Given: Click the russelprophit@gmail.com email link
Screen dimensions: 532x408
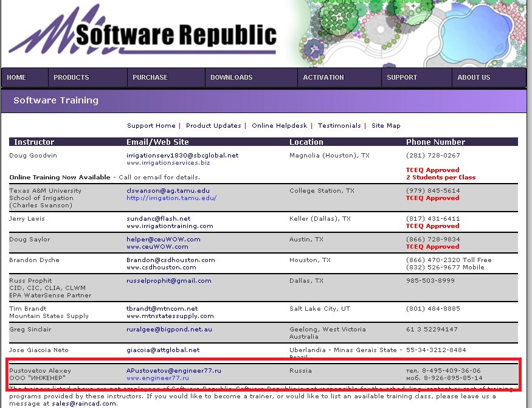Looking at the screenshot, I should (169, 281).
